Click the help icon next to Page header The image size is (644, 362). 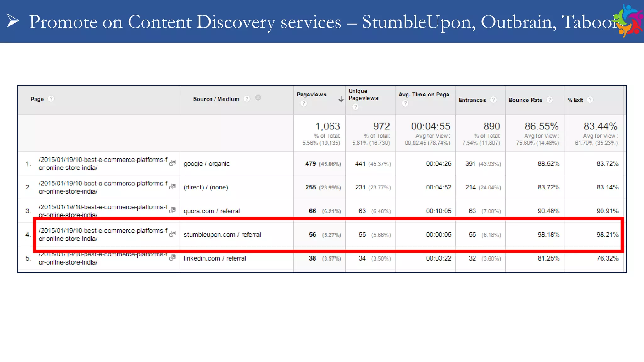pyautogui.click(x=51, y=99)
